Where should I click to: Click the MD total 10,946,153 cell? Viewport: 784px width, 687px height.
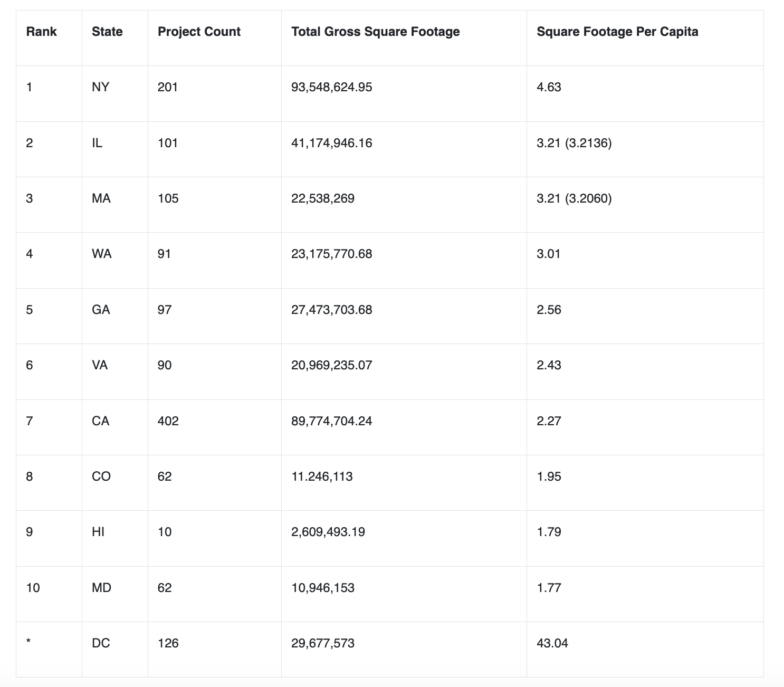pos(323,588)
